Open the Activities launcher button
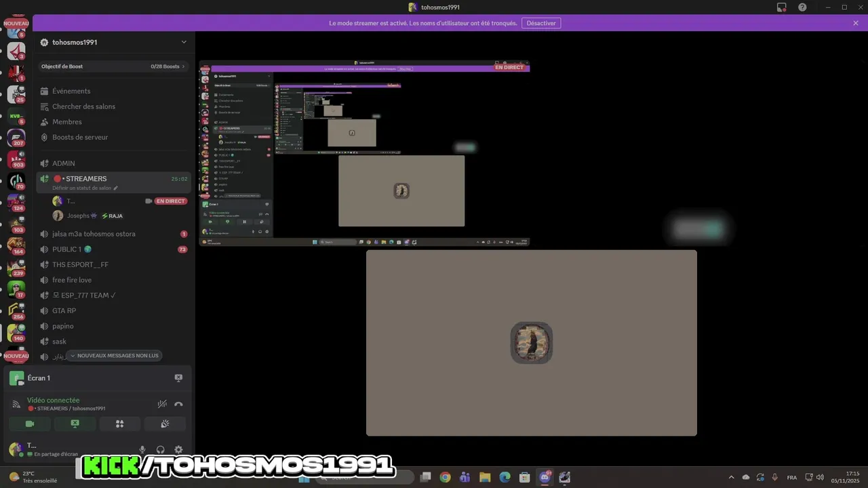The height and width of the screenshot is (488, 868). (120, 424)
